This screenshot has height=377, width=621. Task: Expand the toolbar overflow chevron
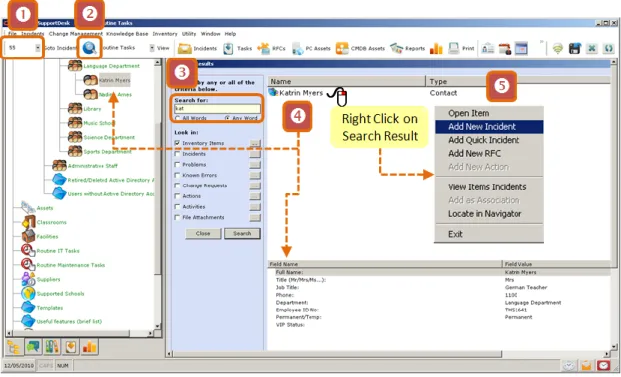[x=542, y=42]
